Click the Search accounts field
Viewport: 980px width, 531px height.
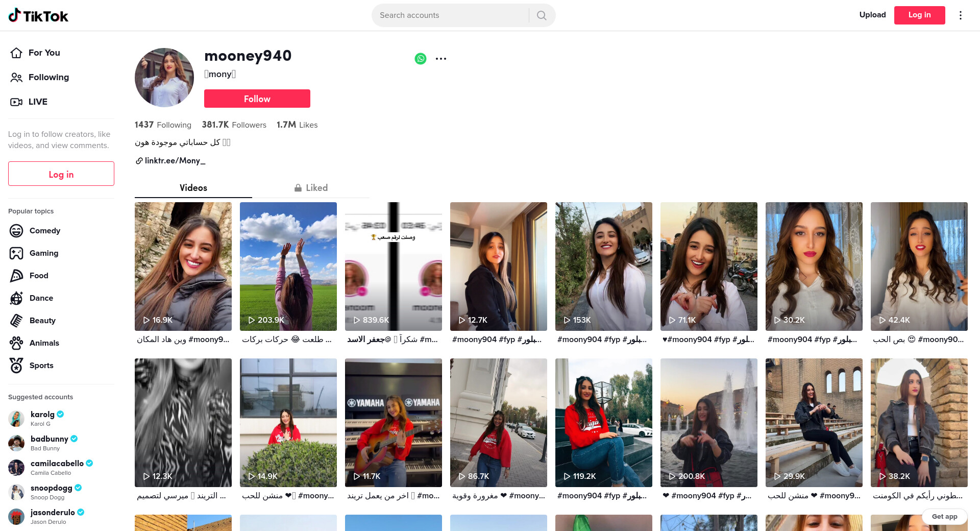pyautogui.click(x=452, y=15)
